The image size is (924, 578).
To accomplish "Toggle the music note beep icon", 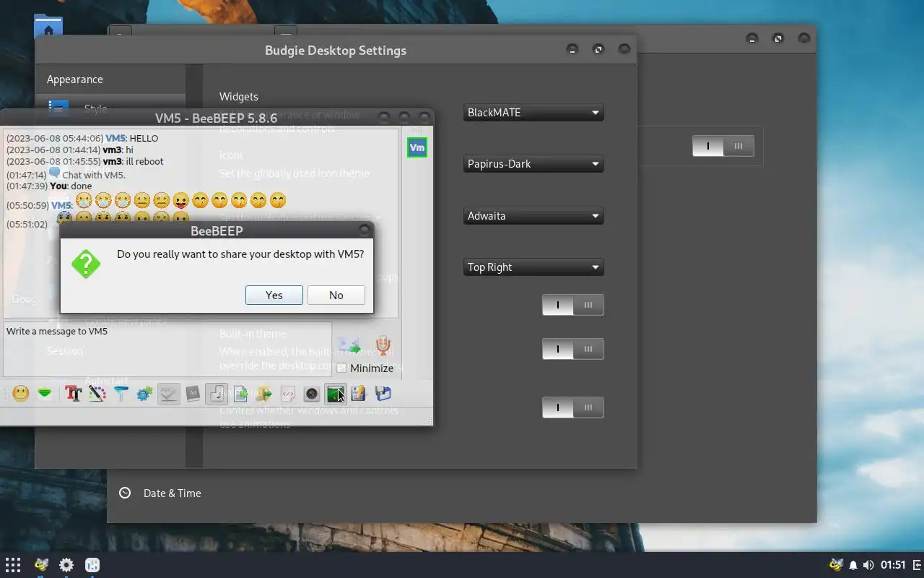I will [217, 394].
